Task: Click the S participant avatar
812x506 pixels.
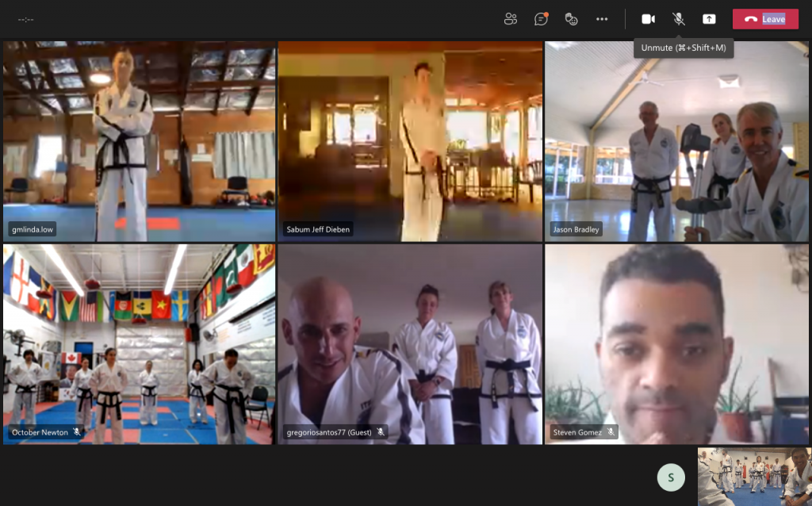Action: coord(671,477)
